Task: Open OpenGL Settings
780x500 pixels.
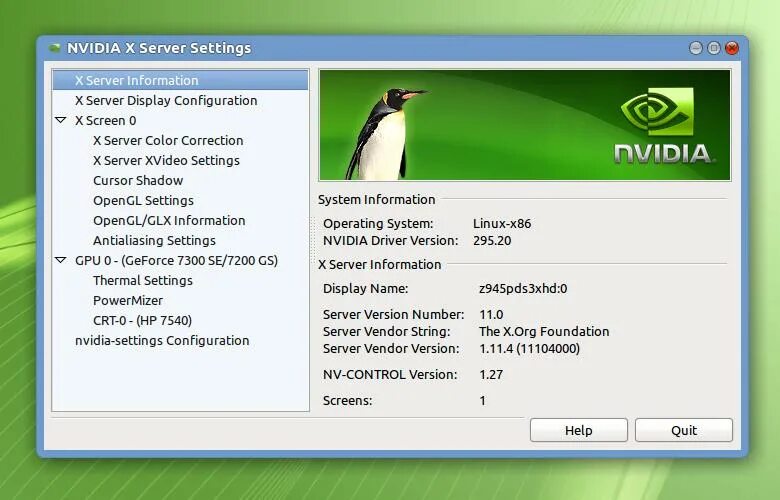Action: pyautogui.click(x=143, y=200)
